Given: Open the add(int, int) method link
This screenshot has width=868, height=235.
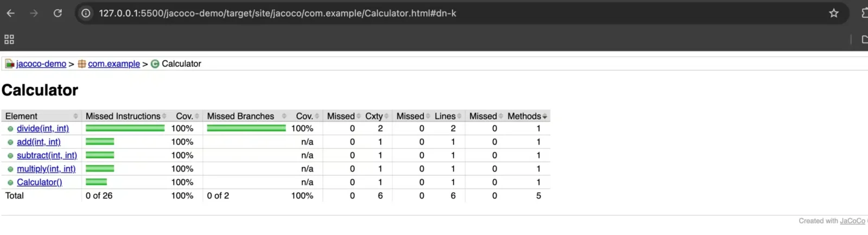Looking at the screenshot, I should click(x=39, y=142).
